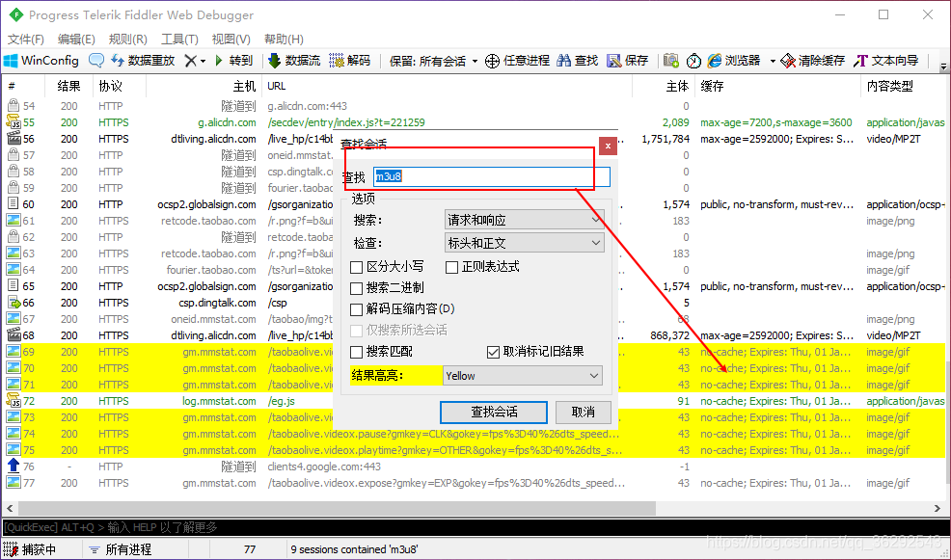
Task: Sort by the 结果 column header
Action: (x=68, y=86)
